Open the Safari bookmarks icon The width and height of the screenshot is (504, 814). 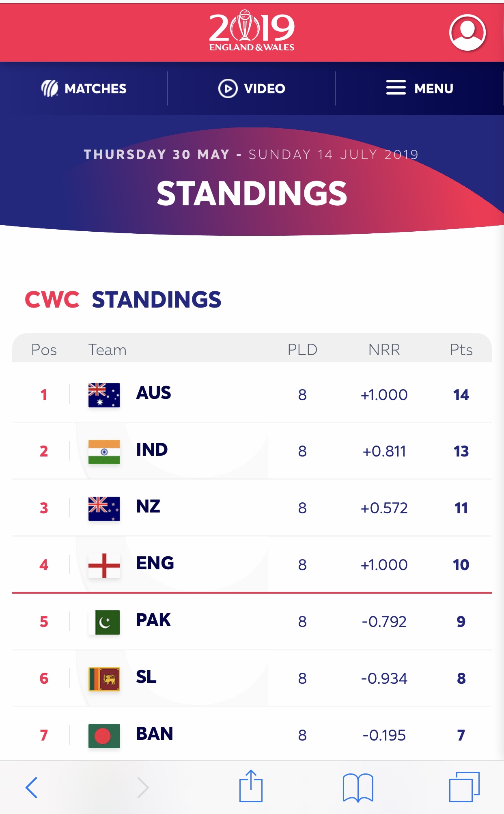coord(358,787)
